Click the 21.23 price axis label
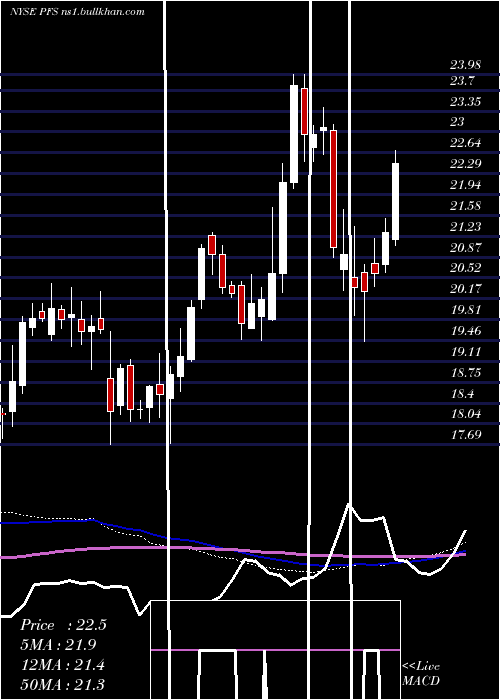 (x=465, y=227)
